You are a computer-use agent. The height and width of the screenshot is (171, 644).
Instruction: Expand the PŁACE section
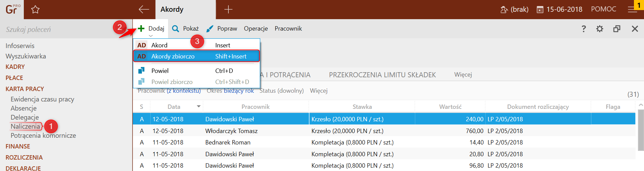pyautogui.click(x=14, y=78)
